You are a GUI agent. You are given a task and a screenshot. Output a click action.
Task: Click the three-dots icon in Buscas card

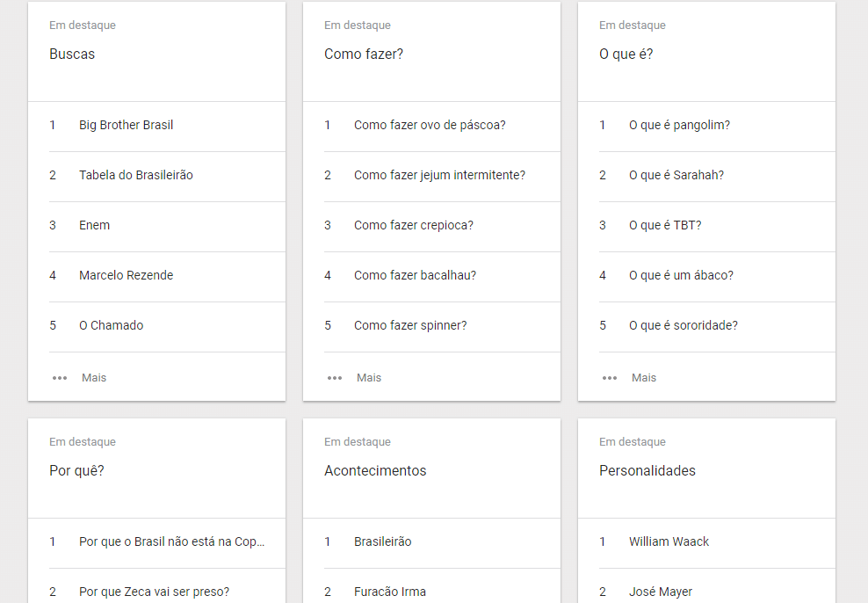pos(59,378)
